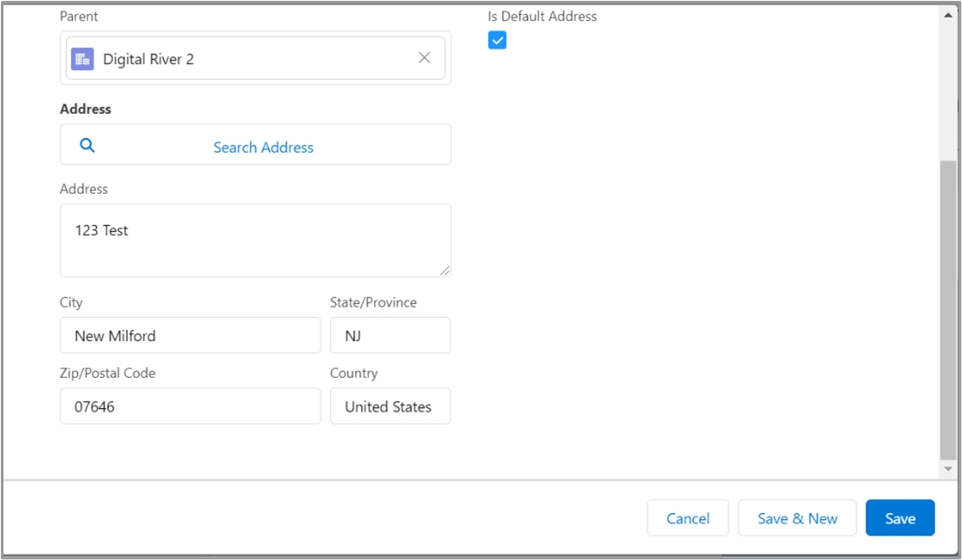Click the scrollbar down arrow
This screenshot has width=962, height=560.
(947, 469)
